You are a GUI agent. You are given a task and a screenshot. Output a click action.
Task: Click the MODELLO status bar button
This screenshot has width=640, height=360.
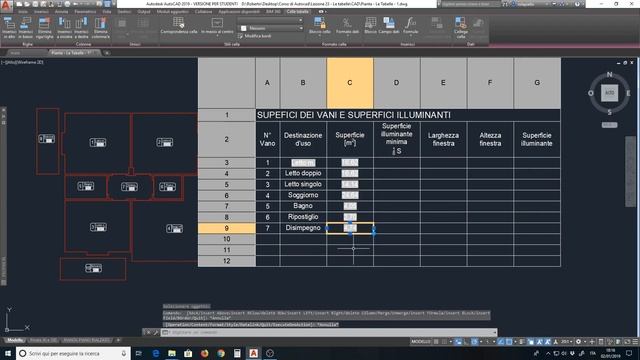click(421, 342)
